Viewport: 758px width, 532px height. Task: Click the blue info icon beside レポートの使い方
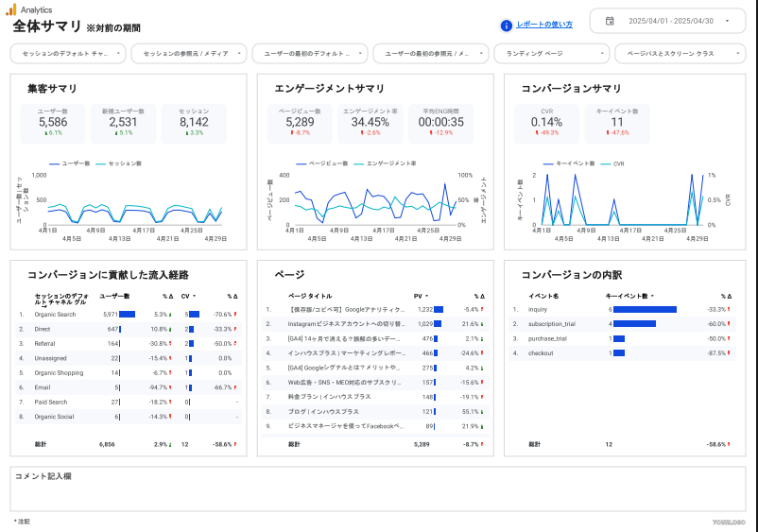coord(507,26)
